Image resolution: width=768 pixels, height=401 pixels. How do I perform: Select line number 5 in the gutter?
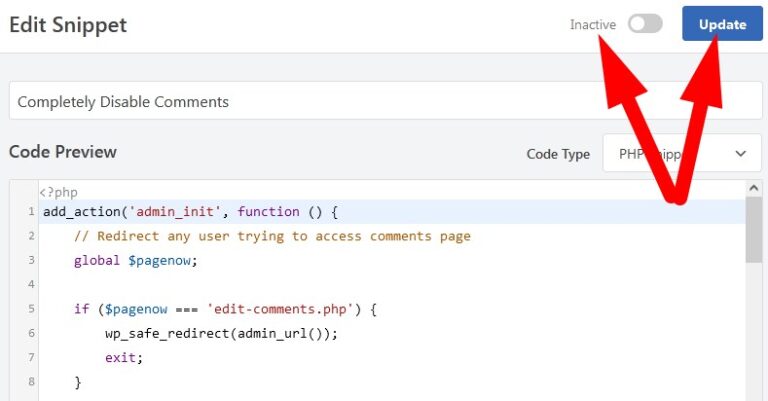(x=32, y=309)
